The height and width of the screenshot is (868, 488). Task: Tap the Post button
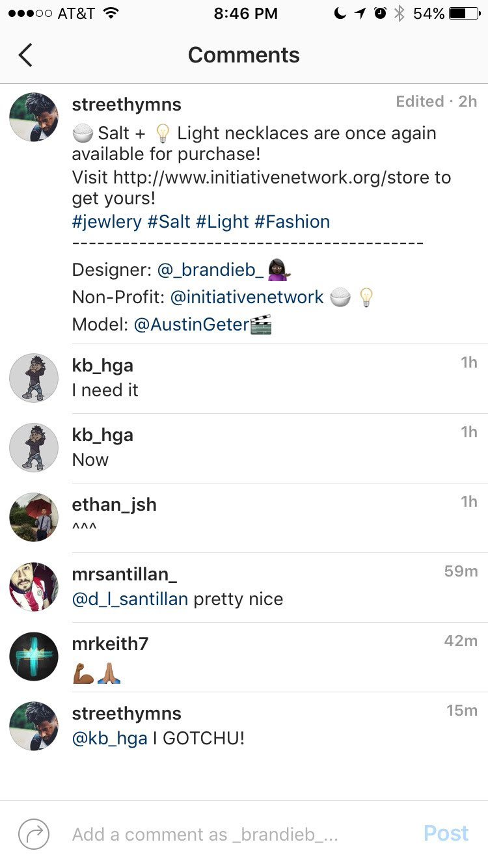click(446, 834)
